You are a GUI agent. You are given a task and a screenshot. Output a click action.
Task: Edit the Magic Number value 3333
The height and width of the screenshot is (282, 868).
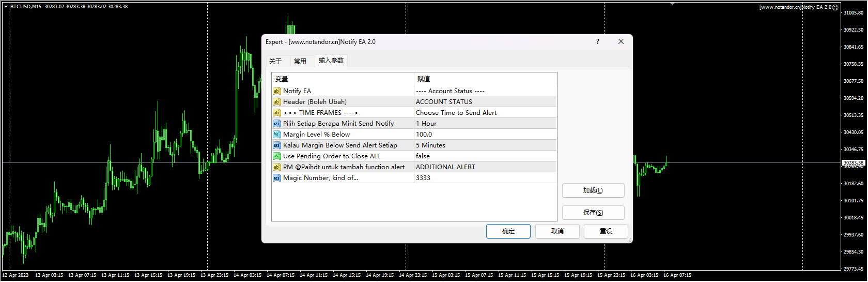(x=486, y=178)
